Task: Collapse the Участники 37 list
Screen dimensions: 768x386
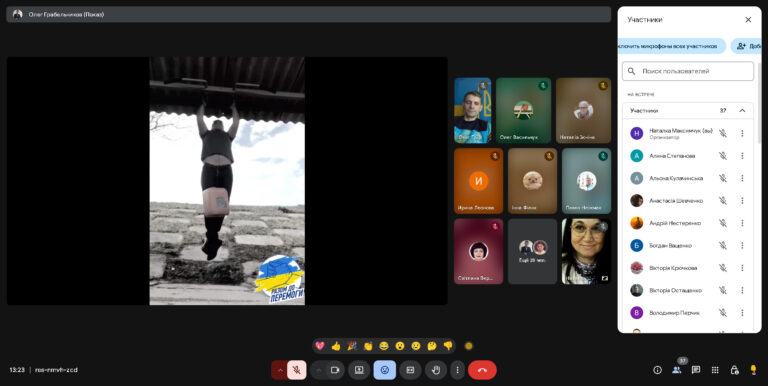Action: [x=742, y=111]
